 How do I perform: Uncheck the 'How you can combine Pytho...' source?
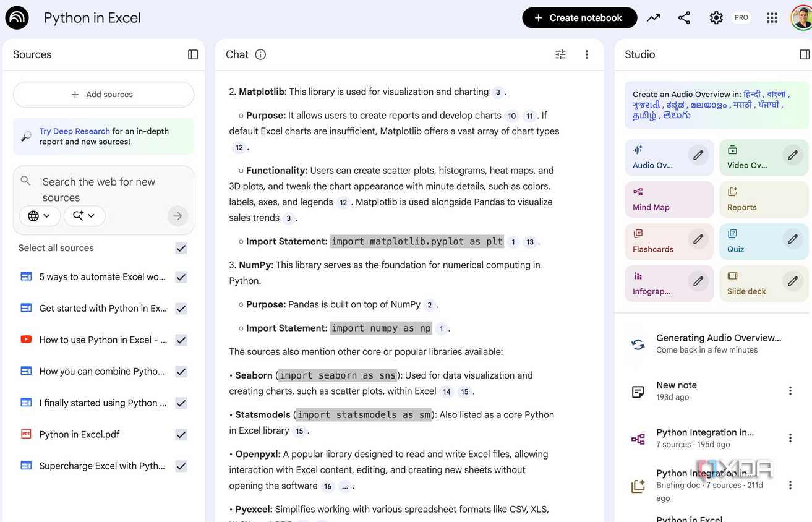click(x=181, y=372)
